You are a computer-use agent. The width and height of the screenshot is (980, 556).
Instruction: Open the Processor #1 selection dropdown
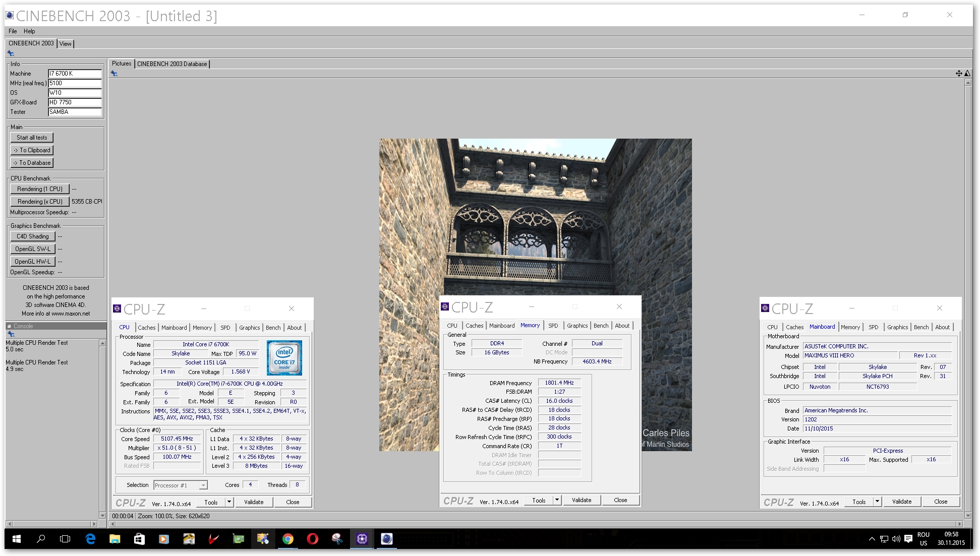click(x=181, y=485)
